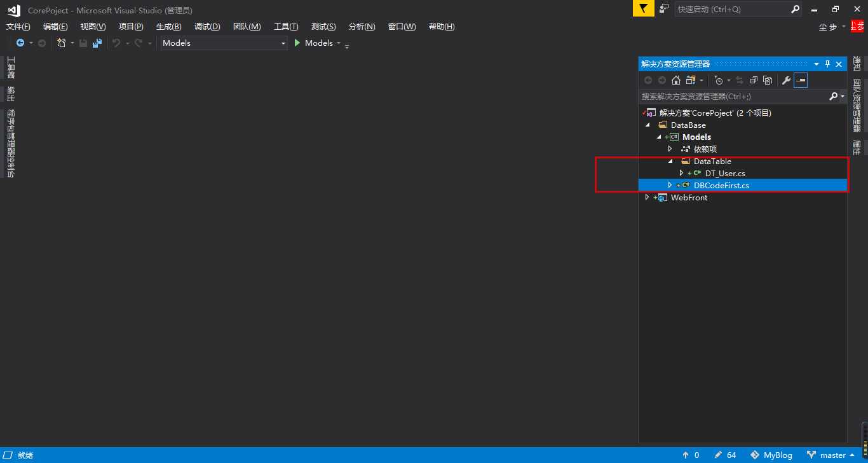
Task: Click the Visual Studio logo icon
Action: click(14, 10)
